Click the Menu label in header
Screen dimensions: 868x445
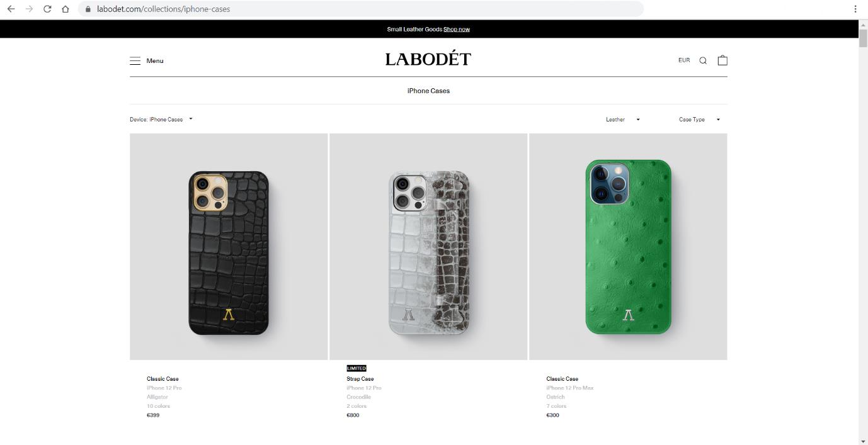click(155, 60)
